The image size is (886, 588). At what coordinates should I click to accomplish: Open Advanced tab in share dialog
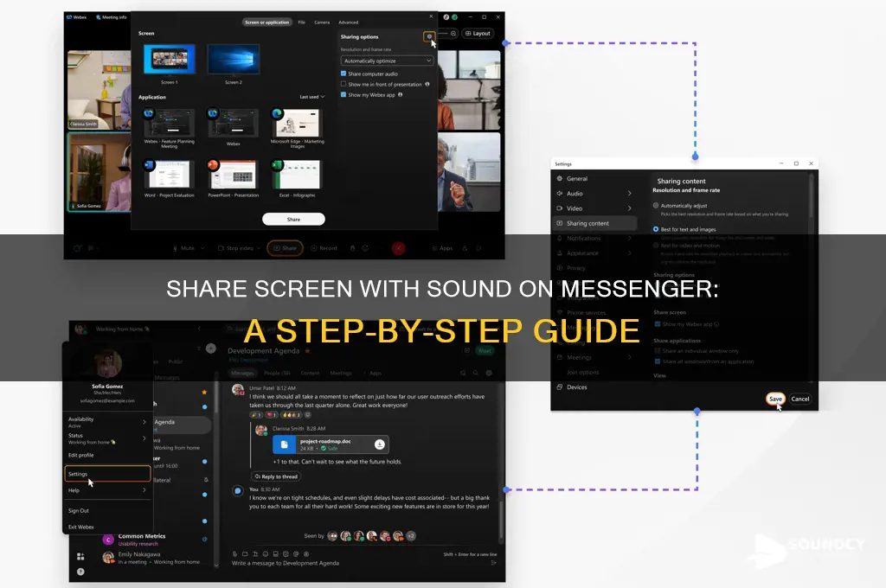348,22
